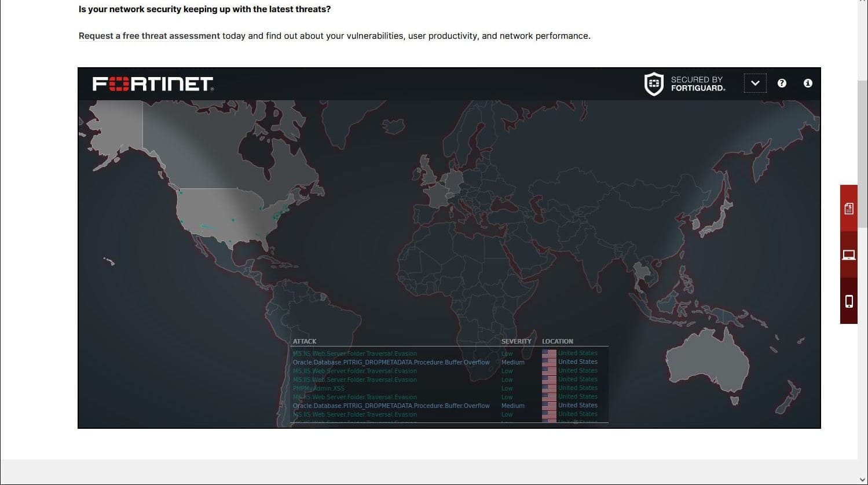The height and width of the screenshot is (485, 868).
Task: Select the mobile phone icon in the red sidebar
Action: coord(849,301)
